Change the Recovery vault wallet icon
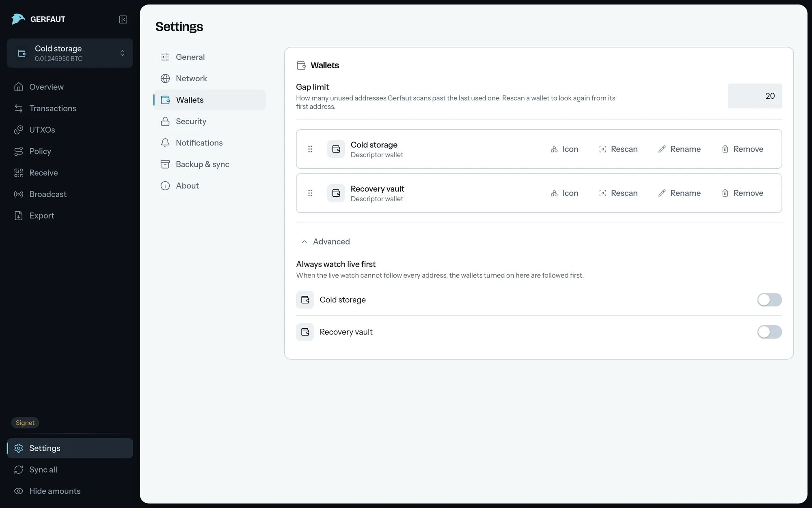Screen dimensions: 812x508 pos(564,193)
